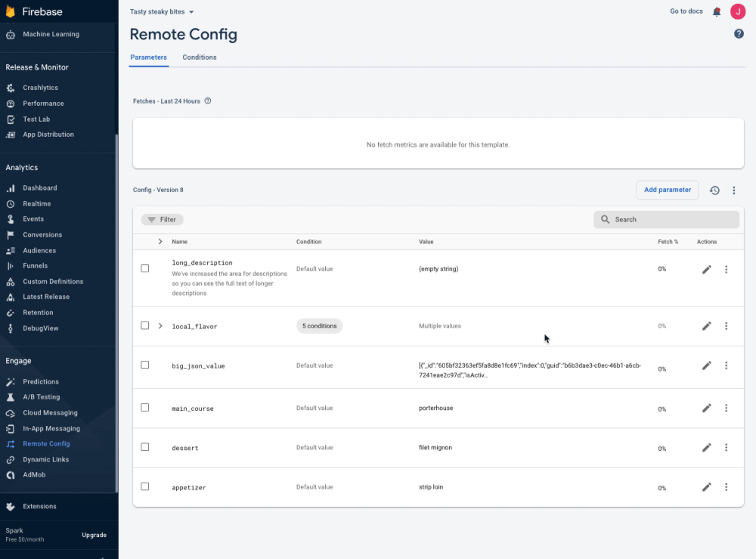The height and width of the screenshot is (559, 756).
Task: Open the help question mark icon
Action: (739, 34)
